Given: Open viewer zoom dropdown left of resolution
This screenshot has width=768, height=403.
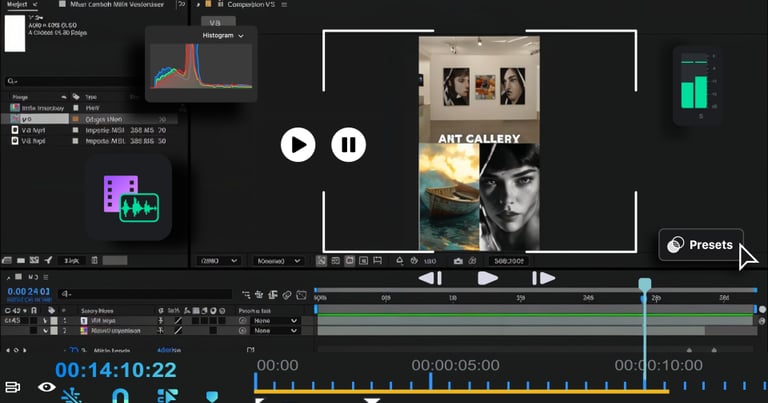Looking at the screenshot, I should click(x=218, y=261).
